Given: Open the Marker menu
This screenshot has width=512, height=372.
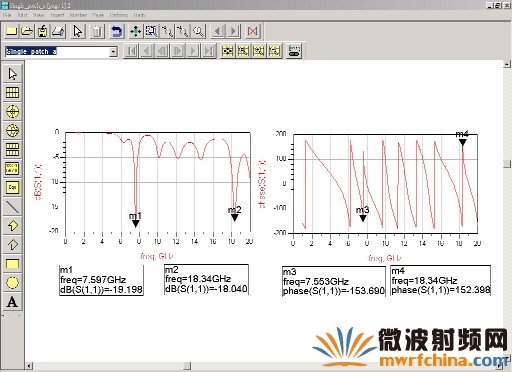Looking at the screenshot, I should pyautogui.click(x=78, y=15).
